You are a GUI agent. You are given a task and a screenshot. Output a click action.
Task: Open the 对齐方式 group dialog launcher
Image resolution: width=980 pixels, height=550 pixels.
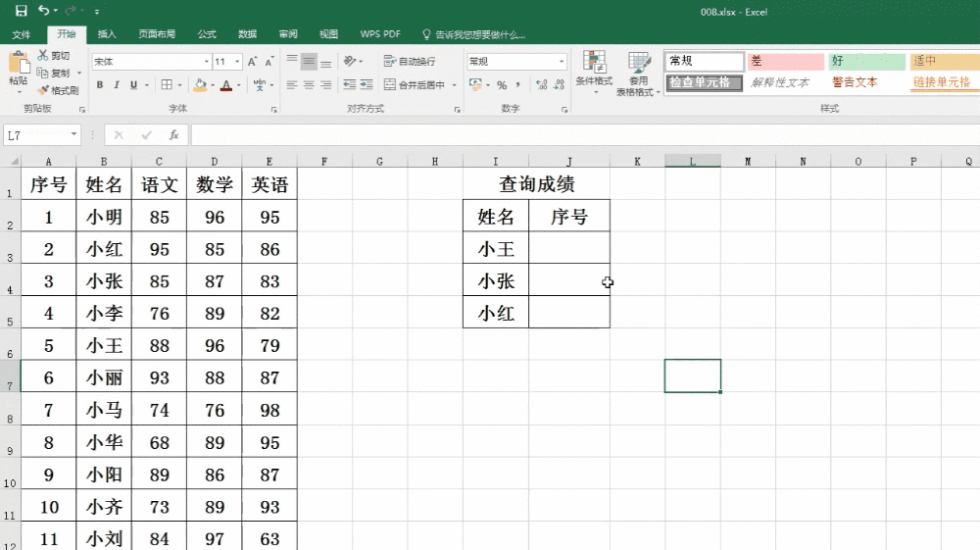[457, 110]
